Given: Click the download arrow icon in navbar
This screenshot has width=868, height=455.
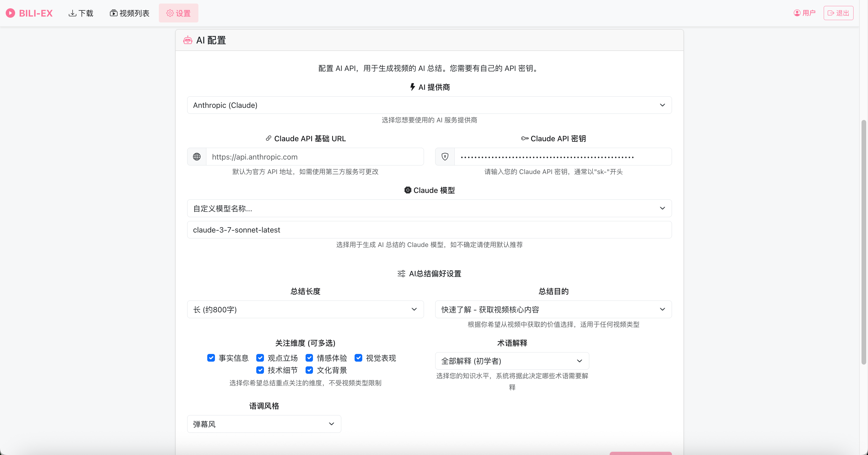Looking at the screenshot, I should [72, 13].
